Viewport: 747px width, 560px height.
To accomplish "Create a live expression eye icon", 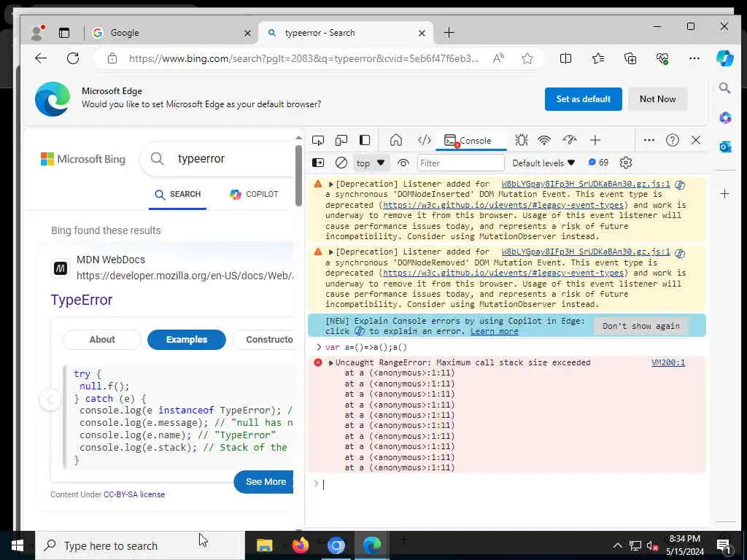I will (x=403, y=163).
